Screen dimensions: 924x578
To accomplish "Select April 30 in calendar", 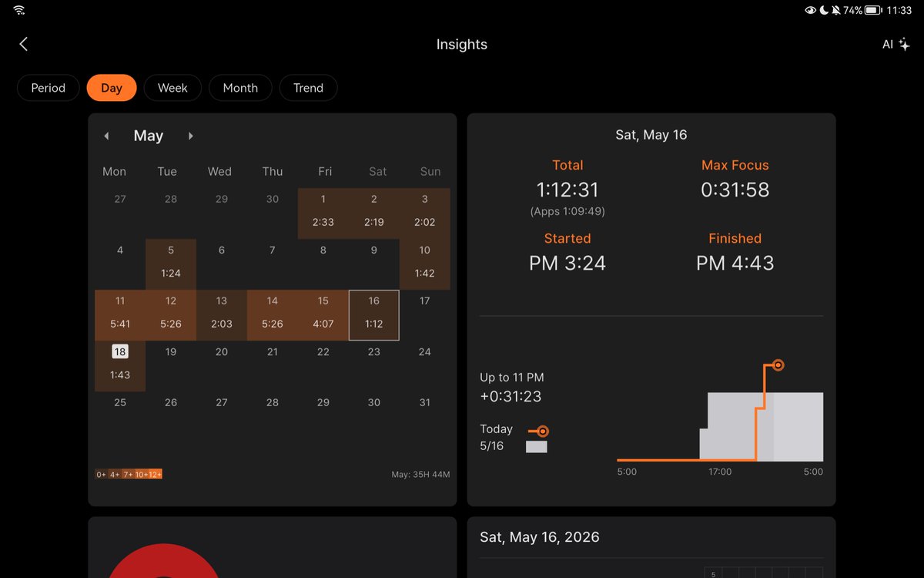I will (x=273, y=213).
